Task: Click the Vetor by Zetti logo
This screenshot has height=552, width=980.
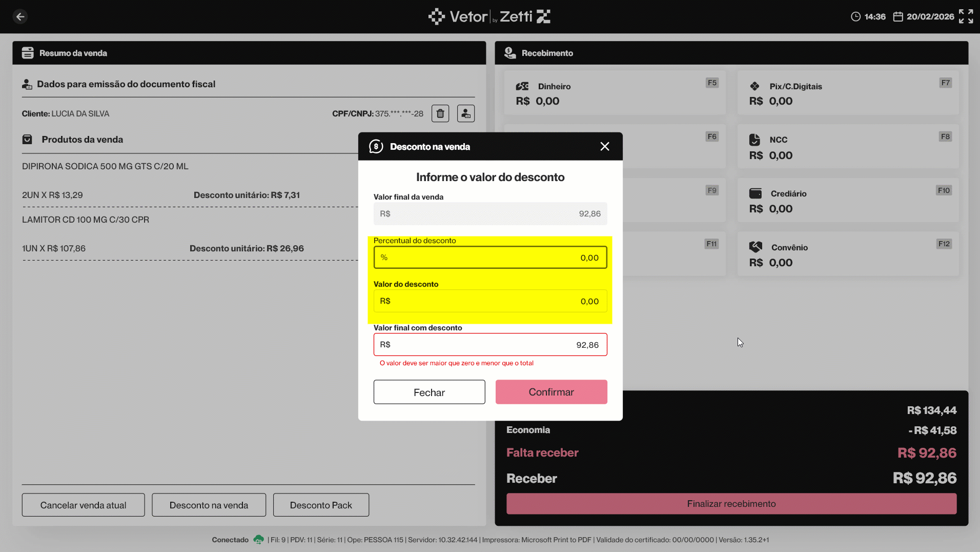Action: [x=489, y=16]
